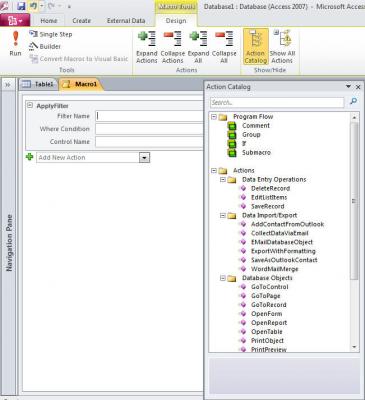
Task: Click the Undo icon in quick access toolbar
Action: [33, 6]
